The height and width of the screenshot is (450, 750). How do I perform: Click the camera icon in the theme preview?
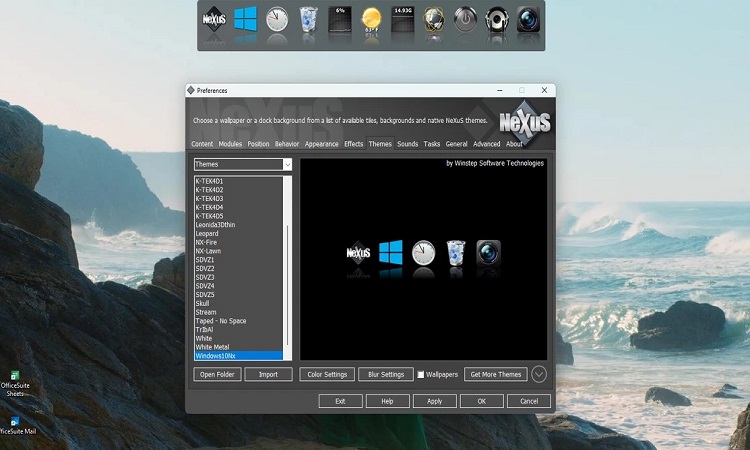[488, 252]
